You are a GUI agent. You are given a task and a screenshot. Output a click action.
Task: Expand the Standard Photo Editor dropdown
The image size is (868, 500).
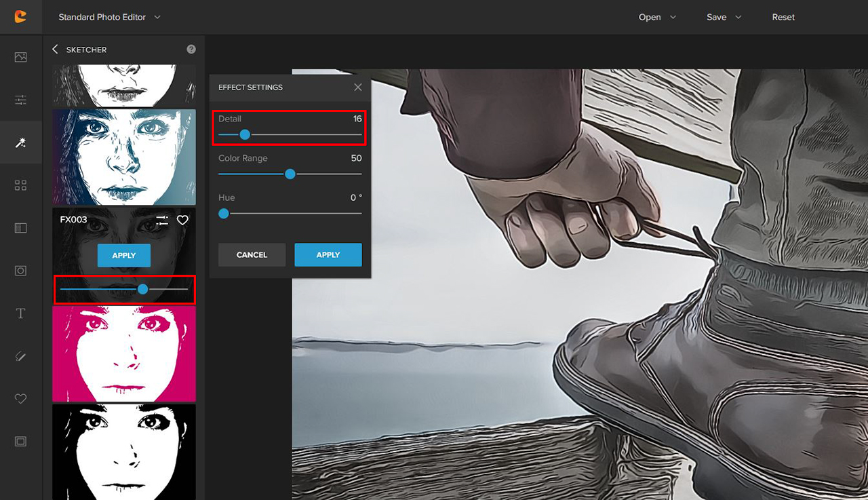(109, 17)
